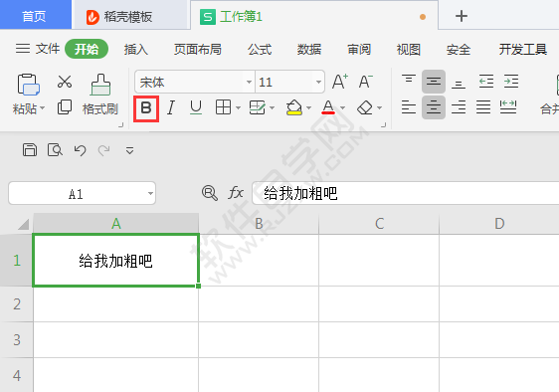The height and width of the screenshot is (392, 559).
Task: Customize quick access toolbar dropdown
Action: [129, 150]
